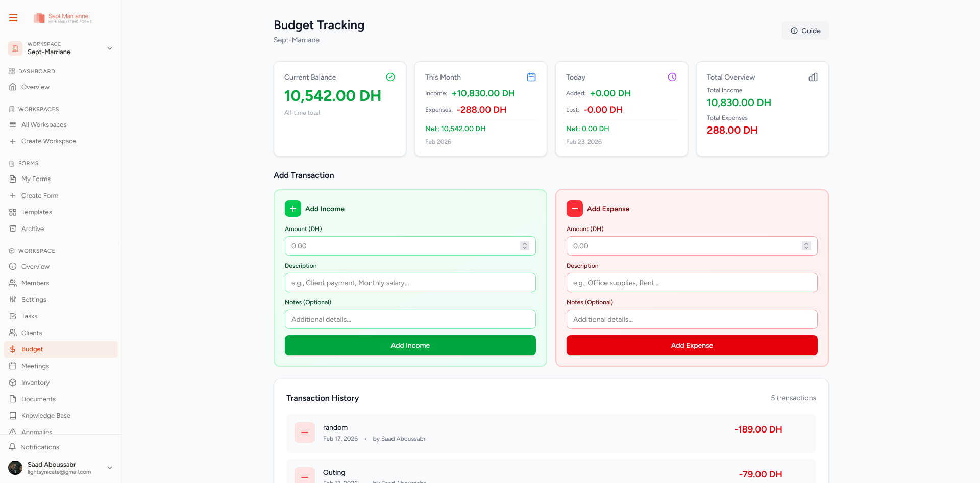The height and width of the screenshot is (483, 980).
Task: Click the Budget dollar icon in sidebar
Action: point(12,349)
